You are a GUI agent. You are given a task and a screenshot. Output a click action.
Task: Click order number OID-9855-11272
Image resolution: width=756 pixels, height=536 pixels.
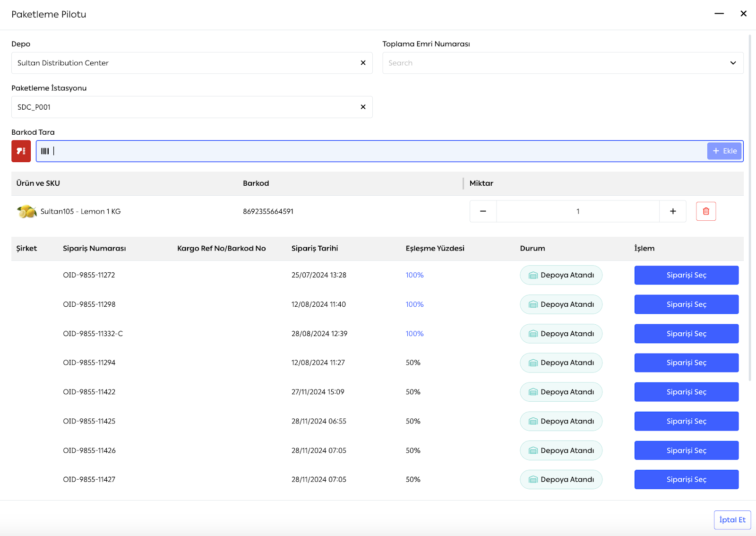(89, 275)
